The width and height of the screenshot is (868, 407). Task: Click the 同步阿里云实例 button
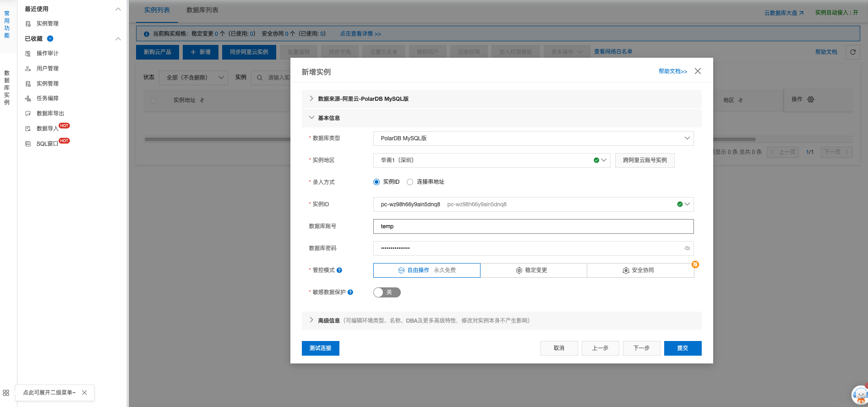pyautogui.click(x=249, y=52)
